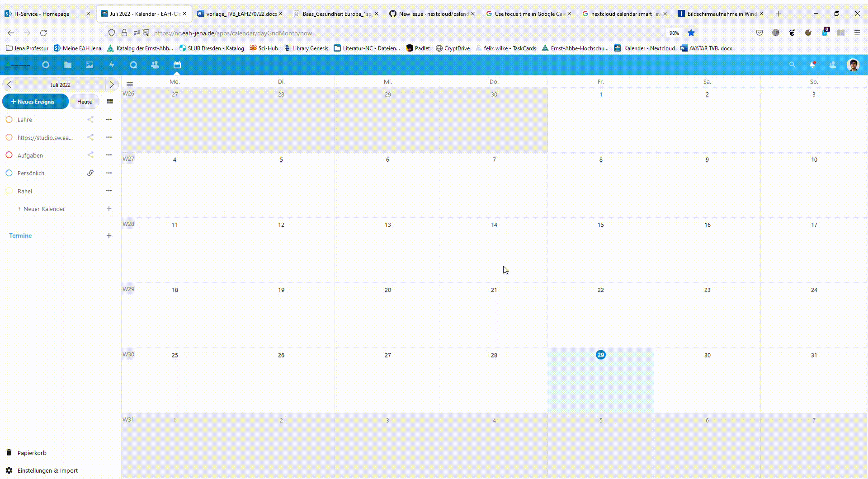This screenshot has width=868, height=479.
Task: Toggle visibility of the Rahel calendar
Action: coord(9,191)
